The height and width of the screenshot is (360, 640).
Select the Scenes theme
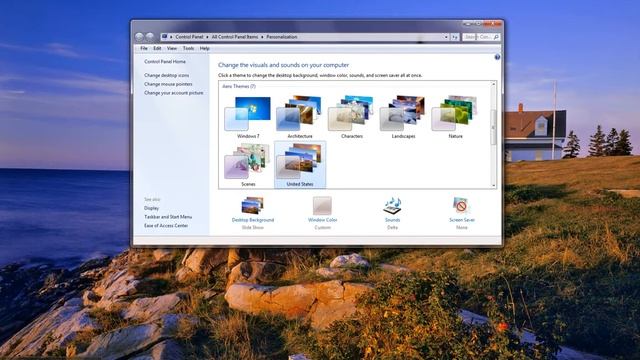248,164
